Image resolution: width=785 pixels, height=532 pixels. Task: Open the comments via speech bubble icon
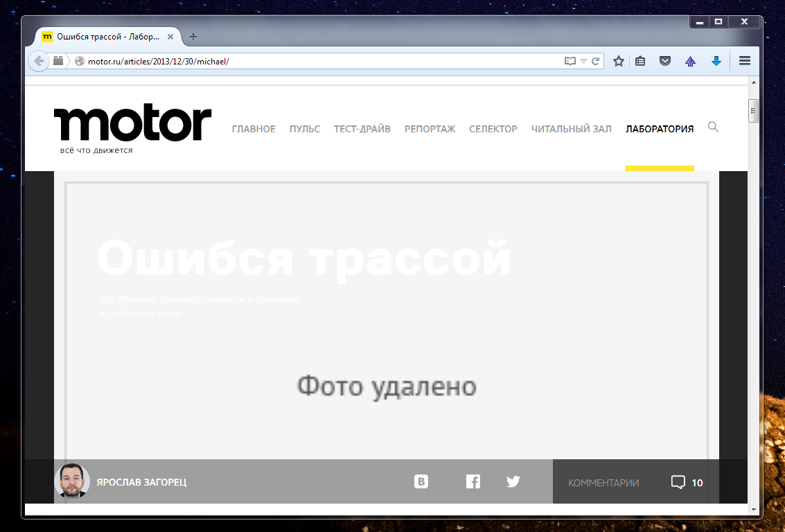click(678, 482)
